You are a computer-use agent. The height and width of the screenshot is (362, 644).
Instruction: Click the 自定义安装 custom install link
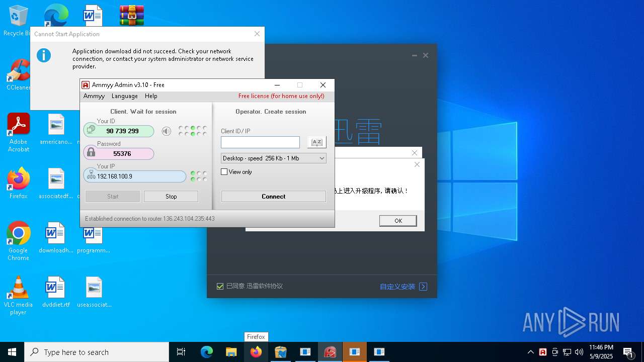[397, 287]
